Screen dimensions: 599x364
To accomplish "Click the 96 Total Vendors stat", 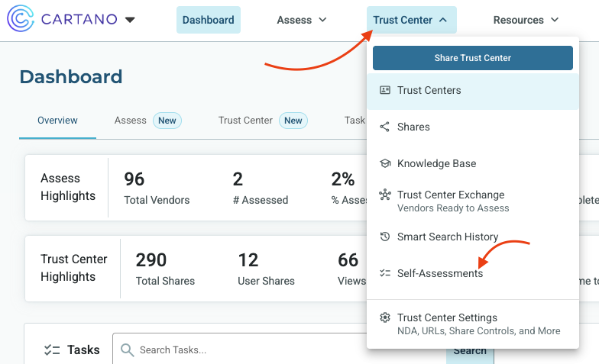I will (x=157, y=188).
